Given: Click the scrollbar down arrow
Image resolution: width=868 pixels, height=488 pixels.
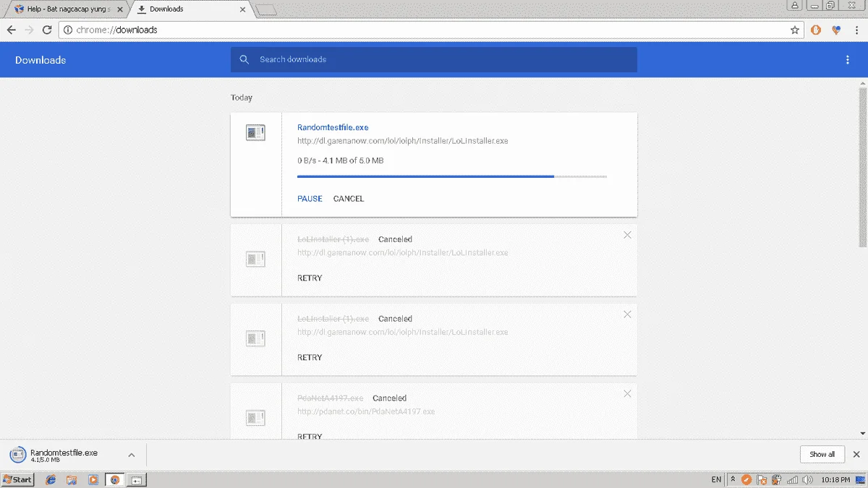Looking at the screenshot, I should tap(862, 434).
